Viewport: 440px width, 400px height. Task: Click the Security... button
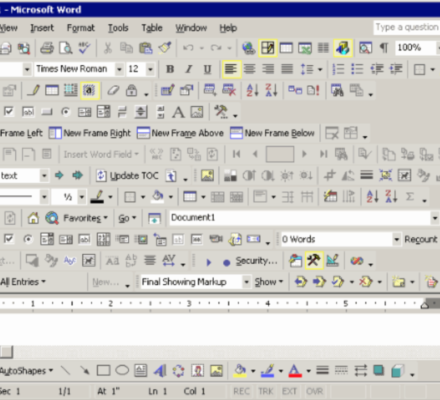tap(257, 261)
